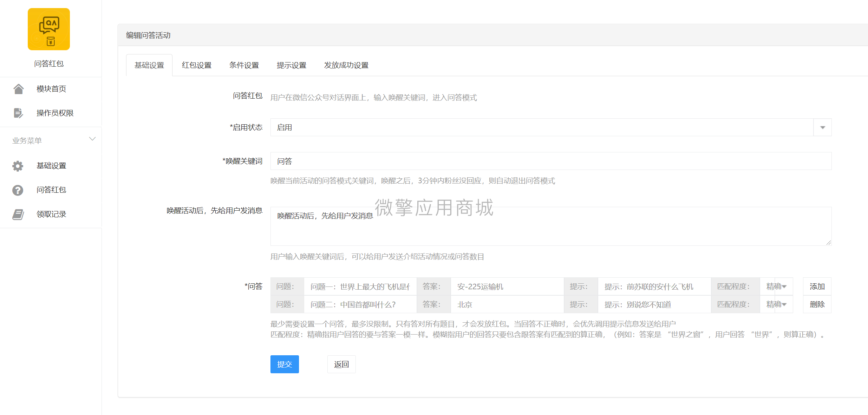Go to 基础设置 sidebar menu item
The width and height of the screenshot is (868, 415).
51,166
